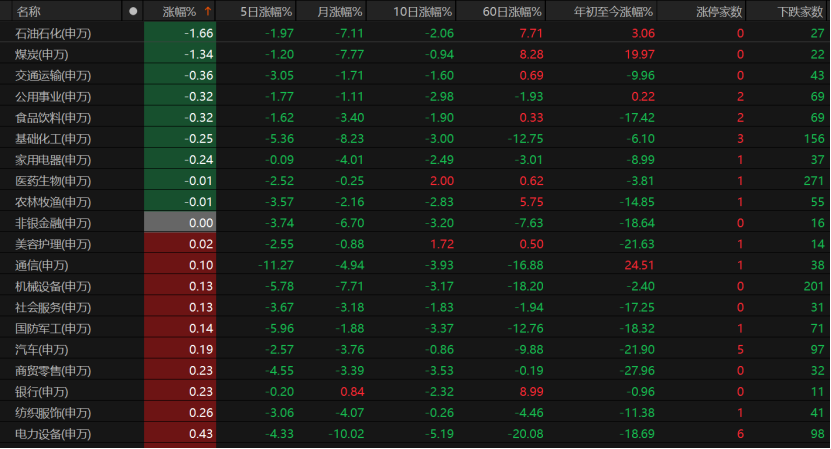Click the -10.02 monthly value for 电力设备

click(346, 434)
